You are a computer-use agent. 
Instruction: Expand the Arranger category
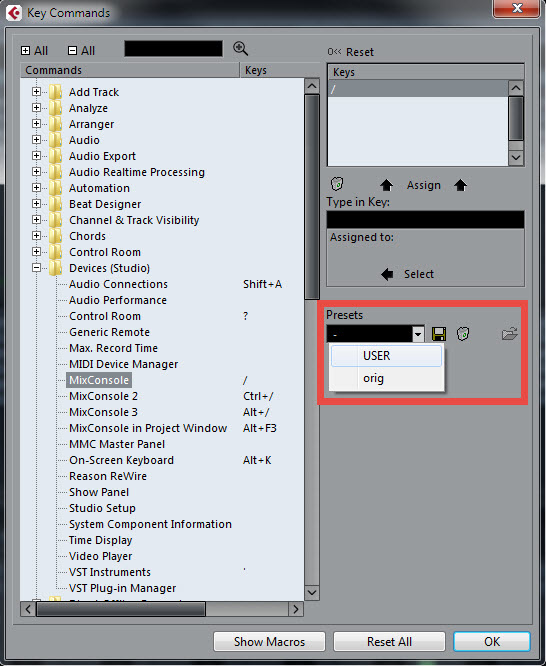click(37, 124)
